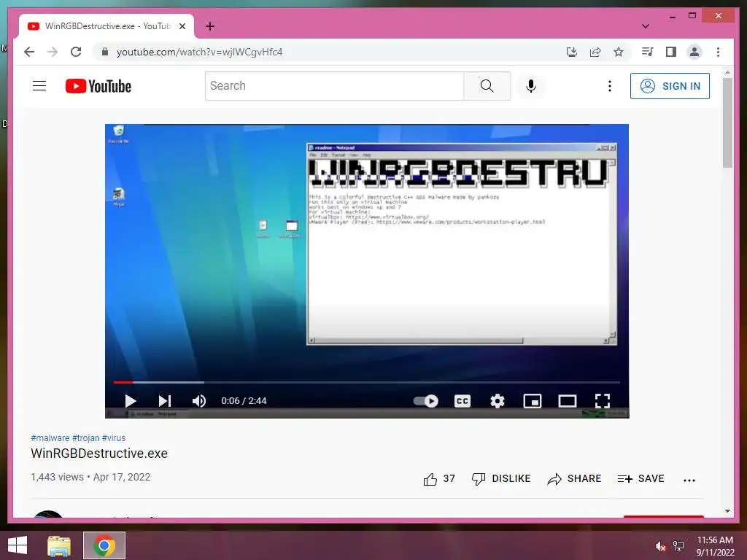Mute the video player volume
The width and height of the screenshot is (747, 560).
click(x=199, y=401)
